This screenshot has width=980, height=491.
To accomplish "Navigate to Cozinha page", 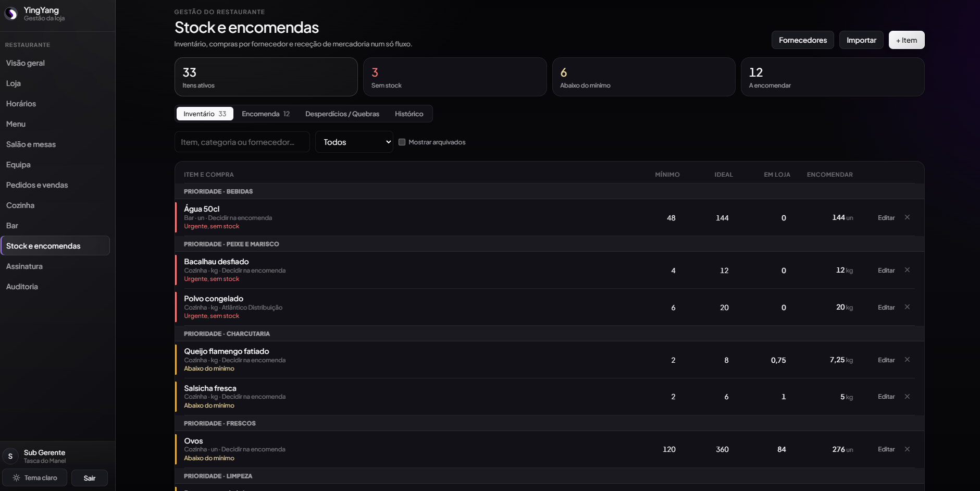I will pyautogui.click(x=55, y=205).
